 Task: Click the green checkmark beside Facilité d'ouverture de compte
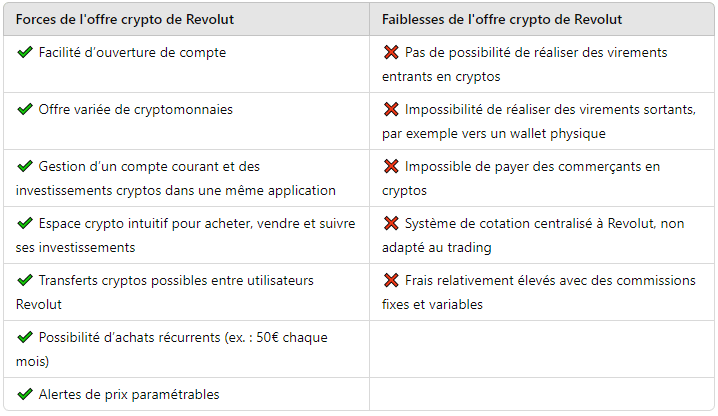point(25,52)
